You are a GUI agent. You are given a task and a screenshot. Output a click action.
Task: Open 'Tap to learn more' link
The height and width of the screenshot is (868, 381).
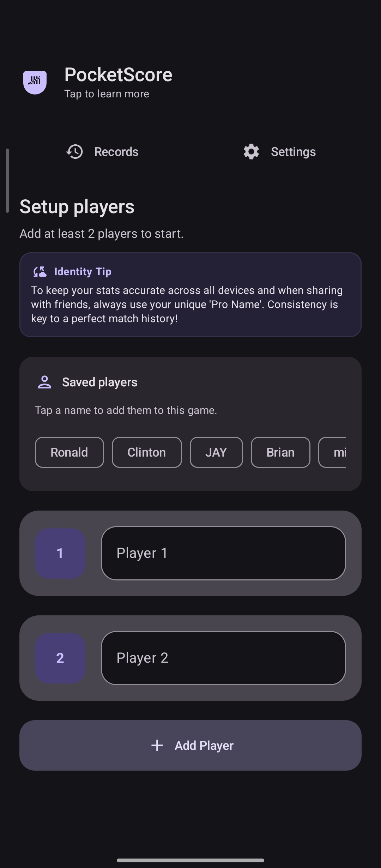point(106,94)
